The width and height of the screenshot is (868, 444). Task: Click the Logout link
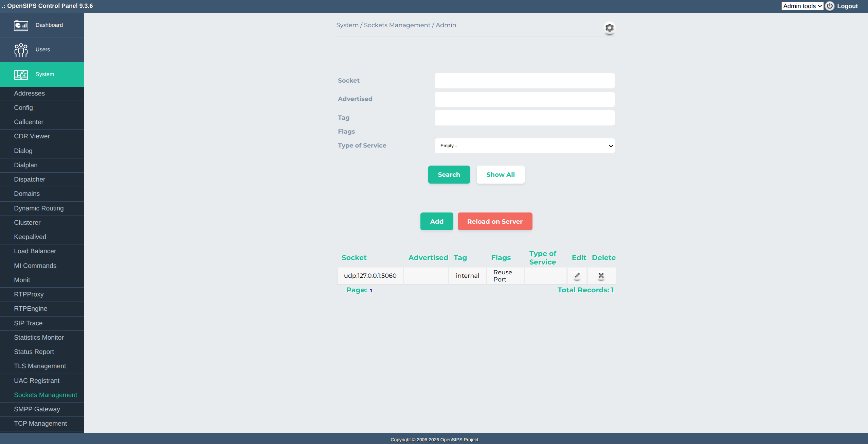point(847,6)
